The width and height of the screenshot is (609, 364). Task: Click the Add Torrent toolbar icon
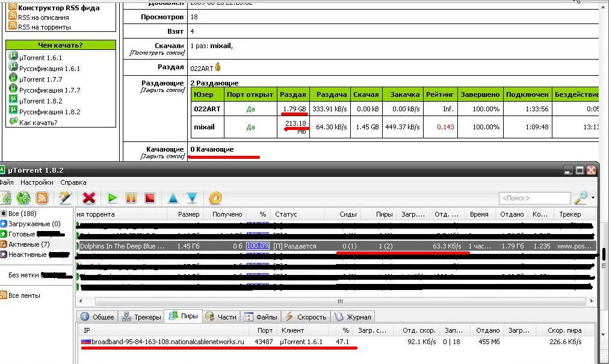tap(5, 198)
